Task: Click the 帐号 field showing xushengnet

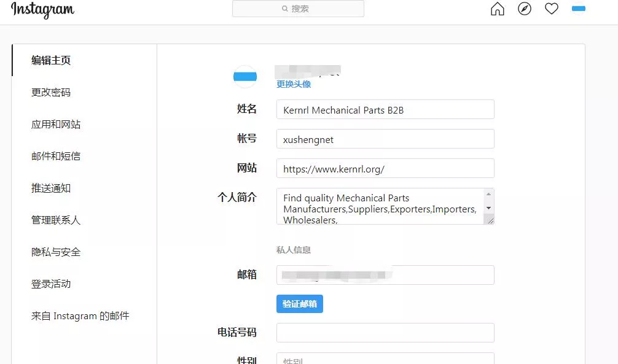Action: click(x=385, y=139)
